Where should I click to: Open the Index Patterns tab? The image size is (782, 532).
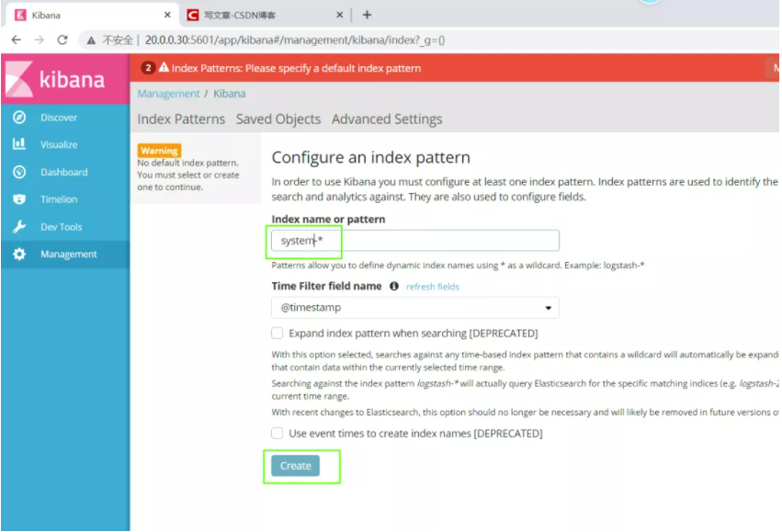pos(181,119)
